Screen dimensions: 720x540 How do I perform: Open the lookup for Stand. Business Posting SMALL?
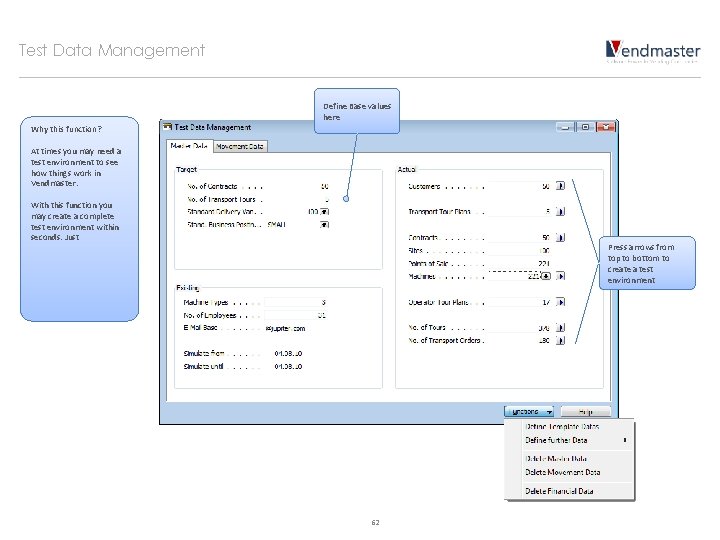click(324, 225)
